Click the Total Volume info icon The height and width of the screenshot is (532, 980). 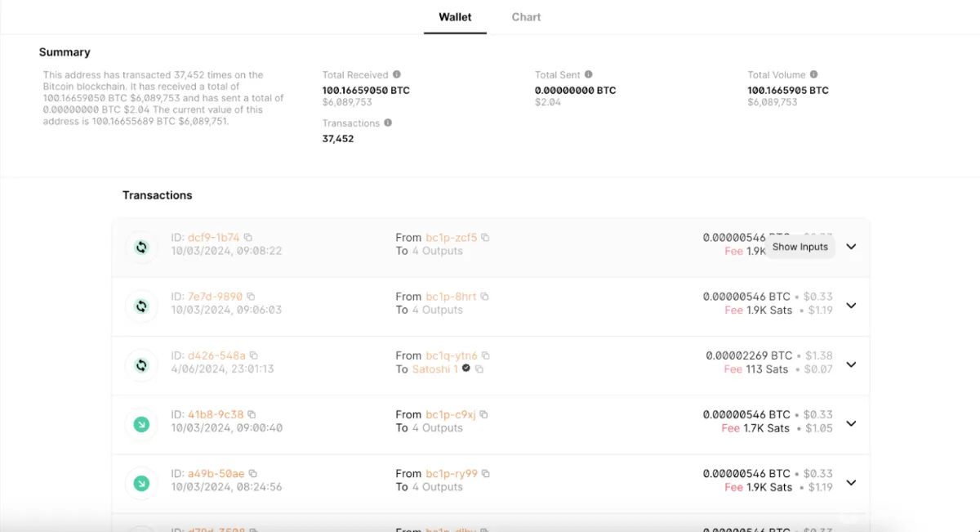[812, 74]
